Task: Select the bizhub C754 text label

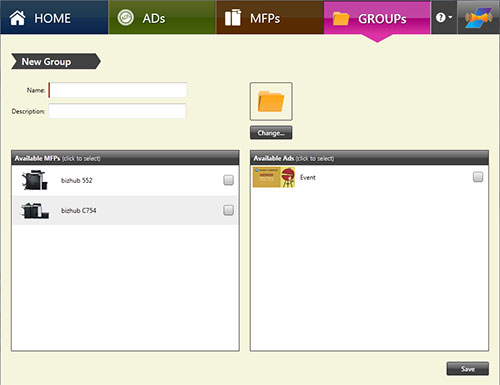Action: [79, 210]
